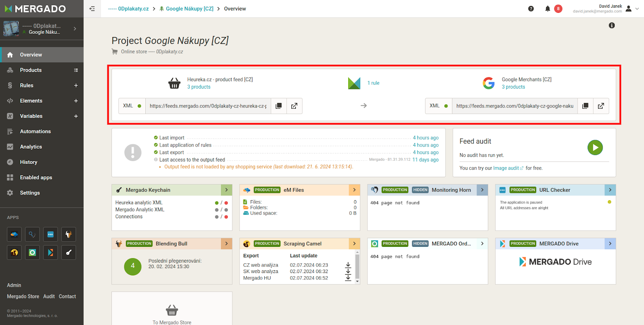This screenshot has height=325, width=644.
Task: Expand URL Checker widget arrow
Action: click(610, 190)
